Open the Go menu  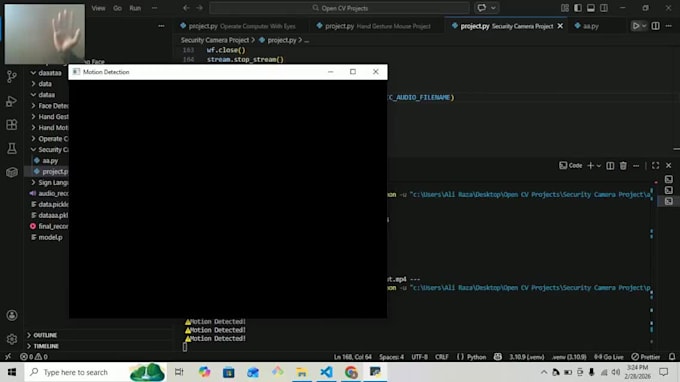117,8
